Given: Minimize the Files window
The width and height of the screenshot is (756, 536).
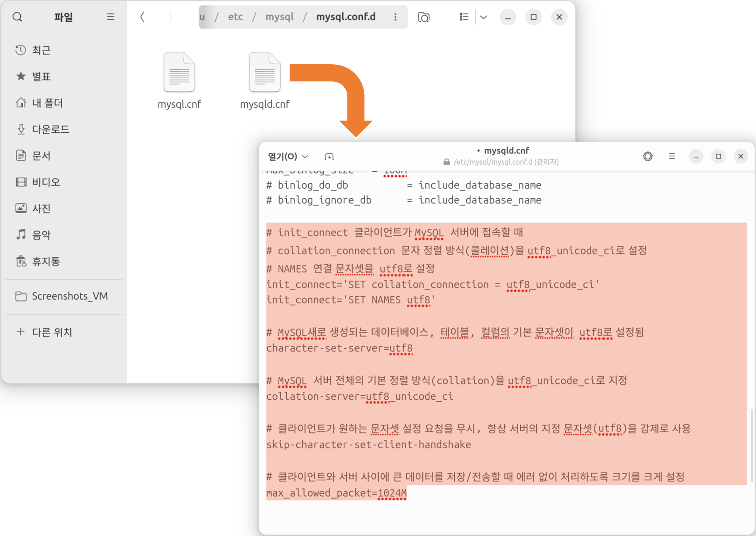Looking at the screenshot, I should 507,17.
